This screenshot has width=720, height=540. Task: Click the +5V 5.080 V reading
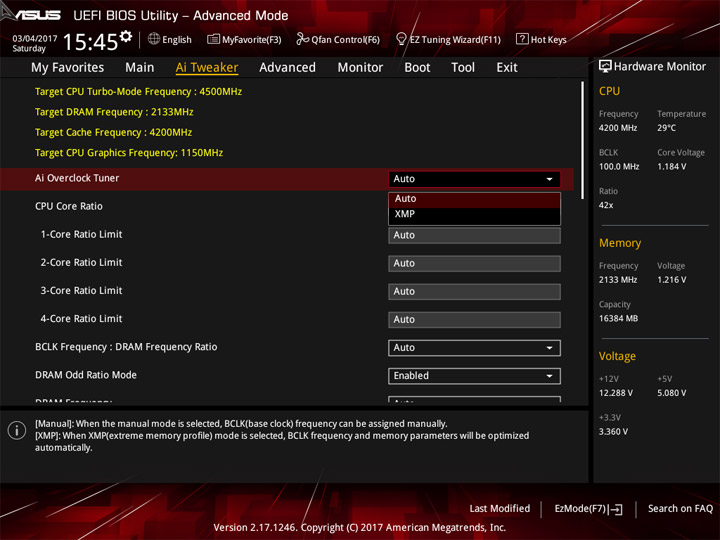tap(672, 393)
